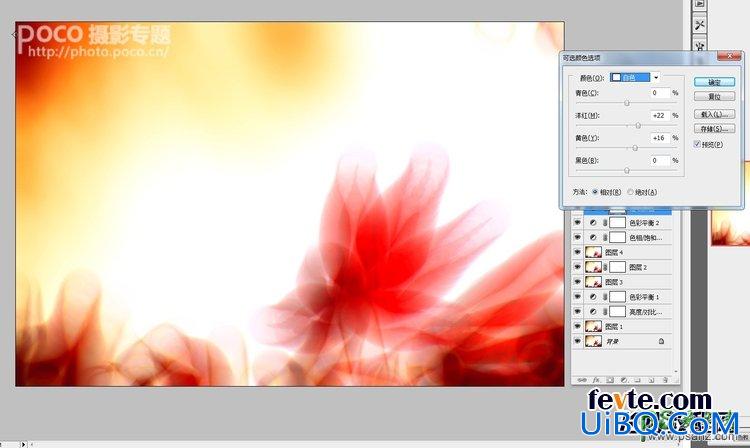Hide the 图层 2 layer via eye icon
This screenshot has height=448, width=750.
tap(577, 267)
